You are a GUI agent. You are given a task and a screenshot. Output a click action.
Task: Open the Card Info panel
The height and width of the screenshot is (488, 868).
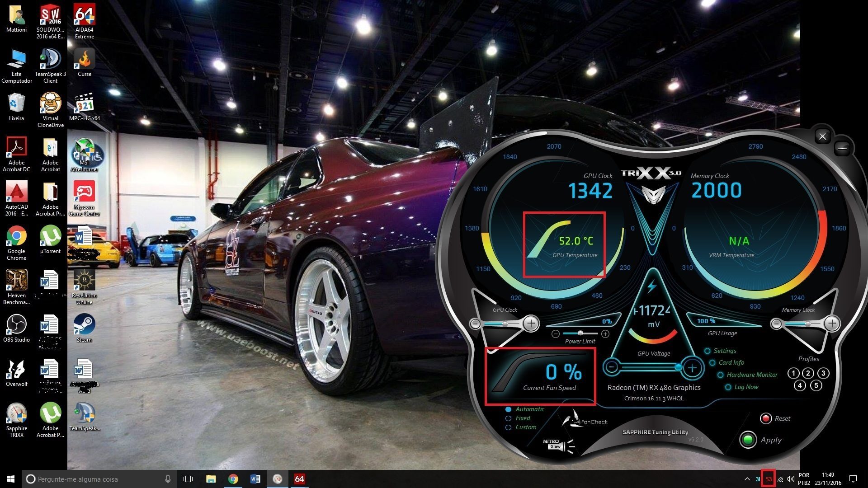pyautogui.click(x=726, y=363)
